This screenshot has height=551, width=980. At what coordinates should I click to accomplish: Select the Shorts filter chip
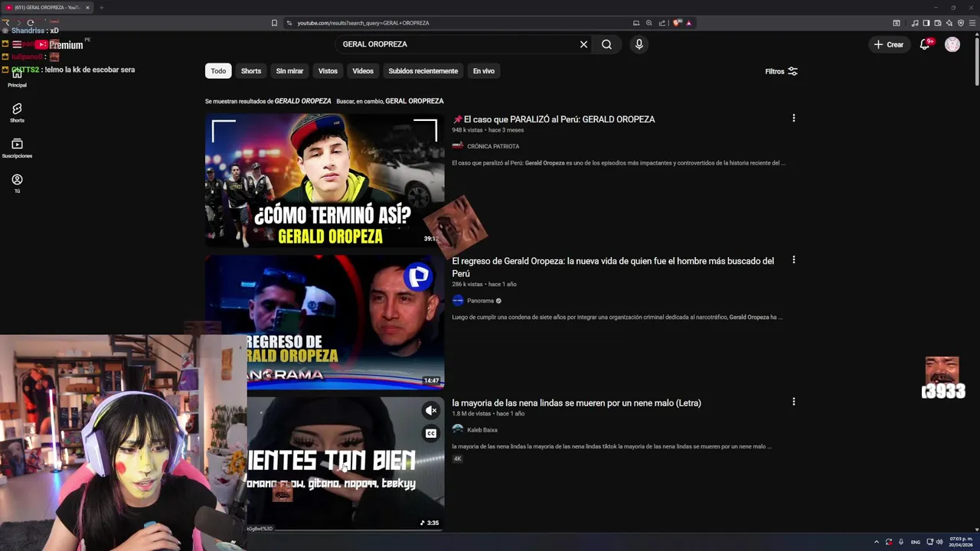pos(251,71)
